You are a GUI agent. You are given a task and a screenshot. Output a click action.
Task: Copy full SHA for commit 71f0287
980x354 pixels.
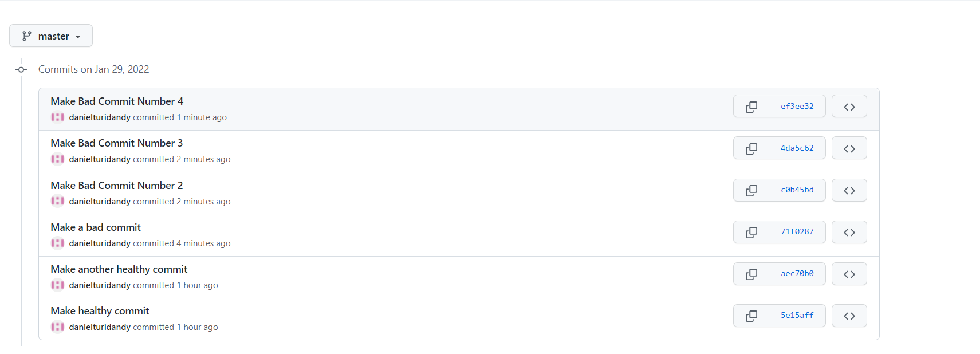pyautogui.click(x=751, y=232)
